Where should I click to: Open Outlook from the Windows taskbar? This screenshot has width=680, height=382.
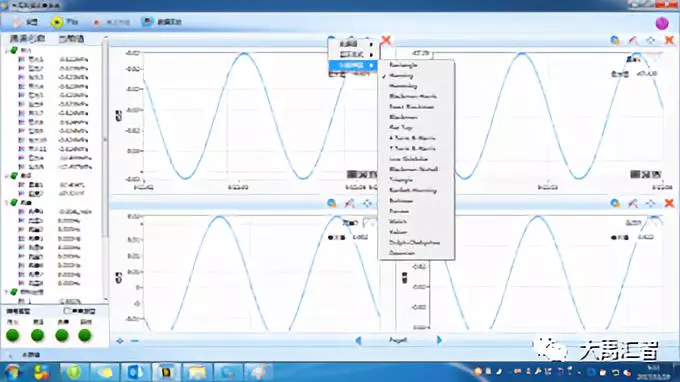[x=135, y=372]
